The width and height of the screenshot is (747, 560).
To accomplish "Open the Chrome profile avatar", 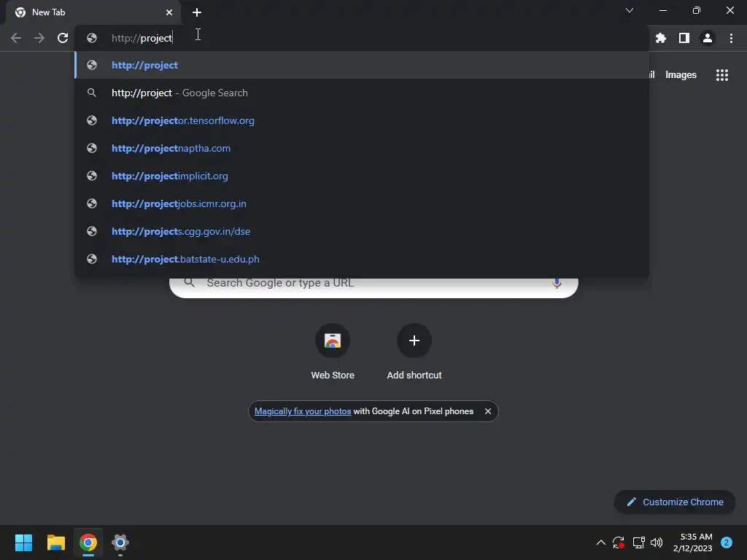I will tap(708, 38).
